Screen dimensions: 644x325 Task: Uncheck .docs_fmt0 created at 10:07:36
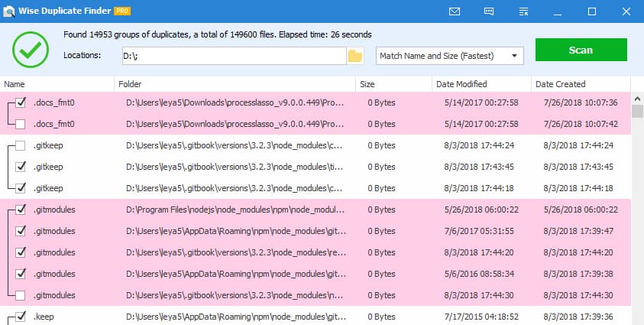click(x=20, y=102)
